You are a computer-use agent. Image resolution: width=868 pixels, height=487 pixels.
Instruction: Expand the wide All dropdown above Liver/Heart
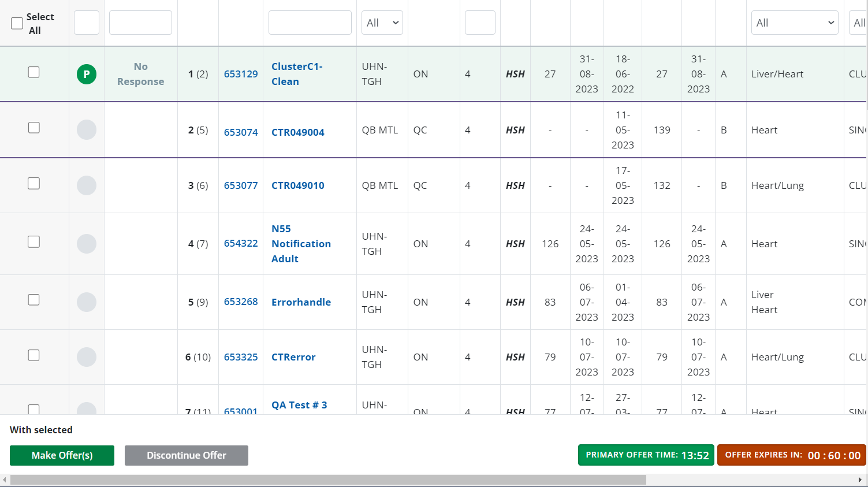pos(794,23)
